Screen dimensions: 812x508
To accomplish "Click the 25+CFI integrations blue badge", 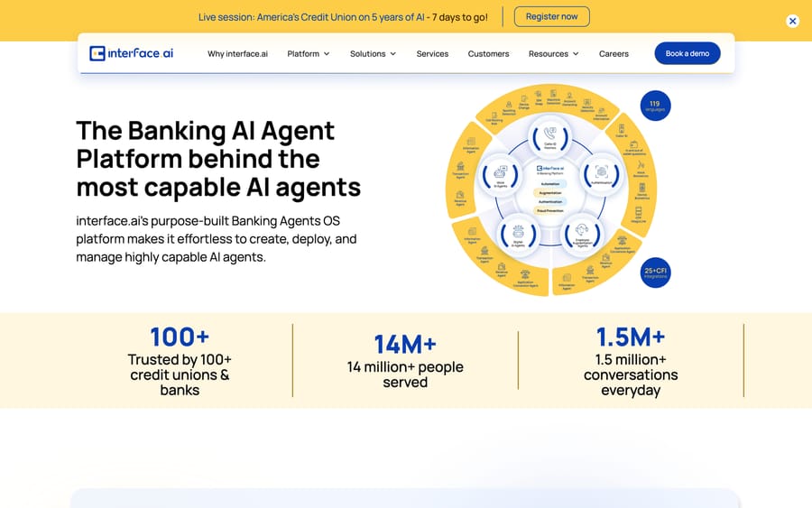I will pos(655,272).
